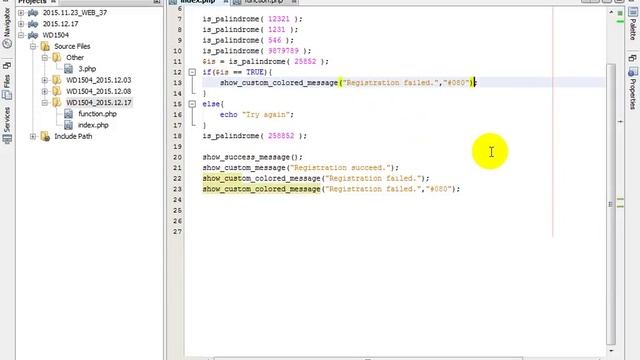The image size is (640, 360).
Task: Select the WD1504_2015.12.17 folder label
Action: [x=99, y=102]
